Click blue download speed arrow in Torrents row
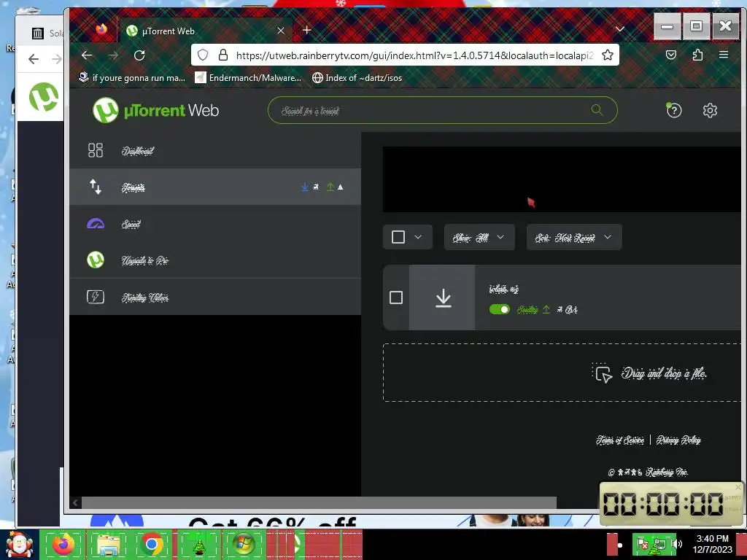Image resolution: width=747 pixels, height=560 pixels. 305,187
